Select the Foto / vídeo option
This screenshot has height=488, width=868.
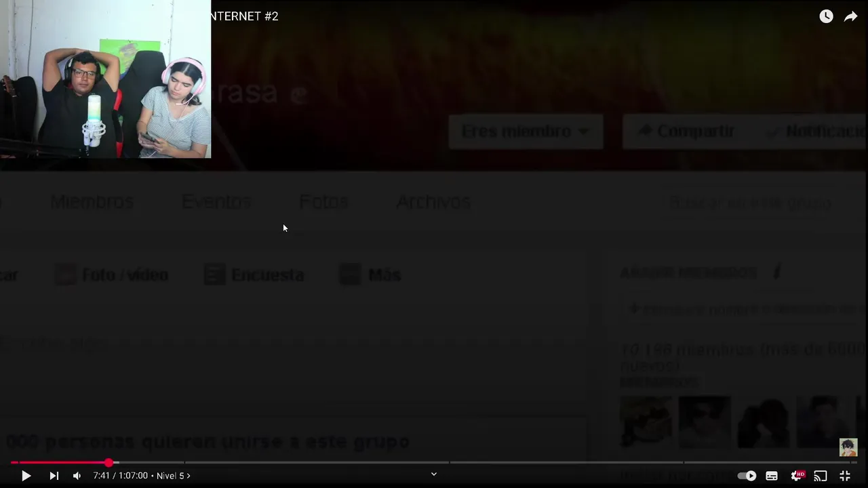coord(112,274)
